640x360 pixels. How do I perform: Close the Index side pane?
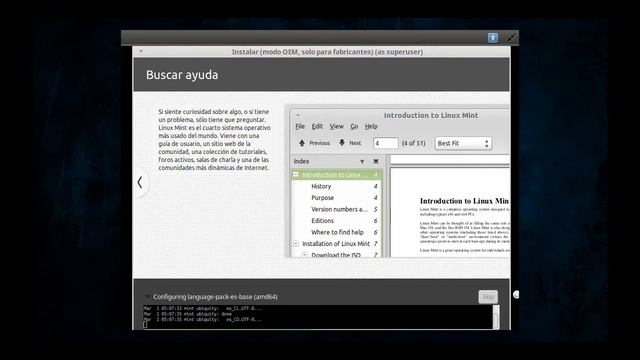(x=376, y=162)
